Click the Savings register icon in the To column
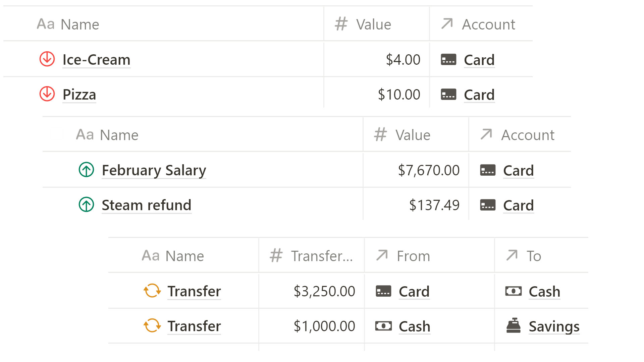 click(x=513, y=326)
